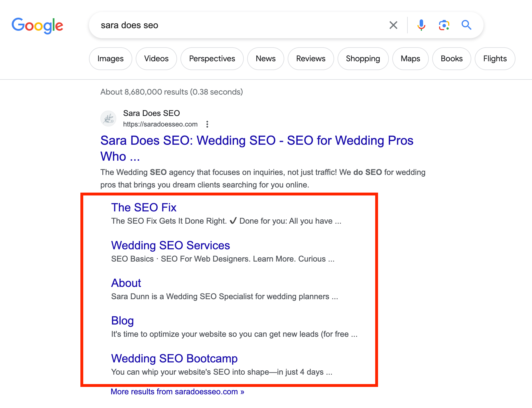Image resolution: width=532 pixels, height=408 pixels.
Task: Switch to the Images filter
Action: 111,59
